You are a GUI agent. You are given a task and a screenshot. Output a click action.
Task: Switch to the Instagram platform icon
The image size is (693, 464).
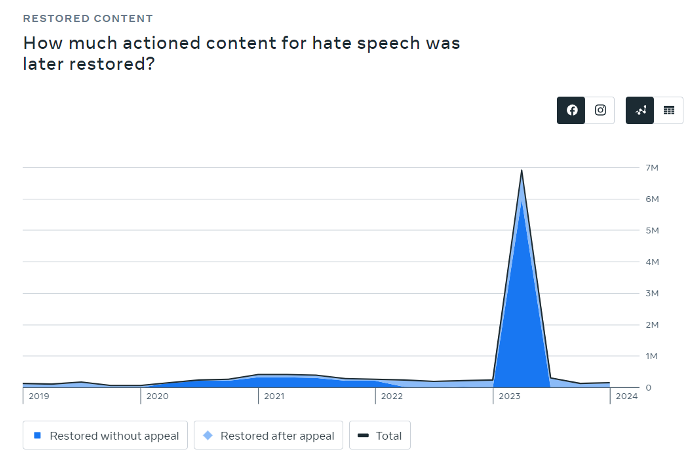pyautogui.click(x=600, y=110)
